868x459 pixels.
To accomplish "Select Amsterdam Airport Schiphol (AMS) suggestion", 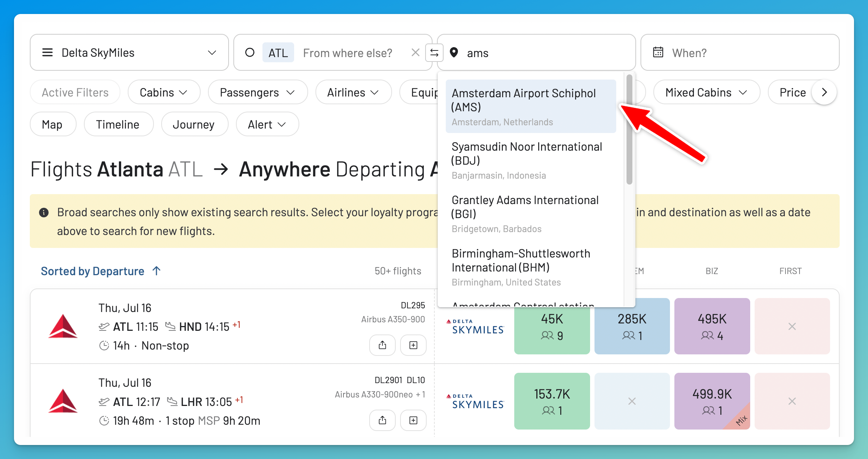I will pos(530,106).
